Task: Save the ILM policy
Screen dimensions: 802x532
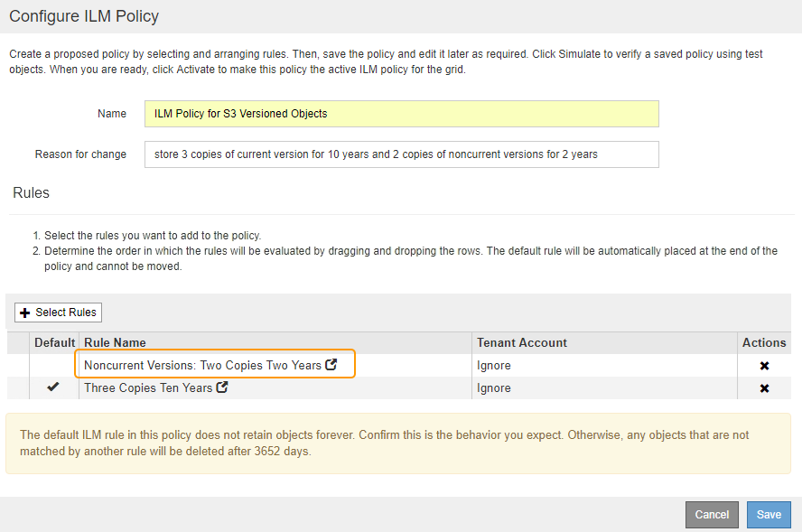Action: click(769, 515)
